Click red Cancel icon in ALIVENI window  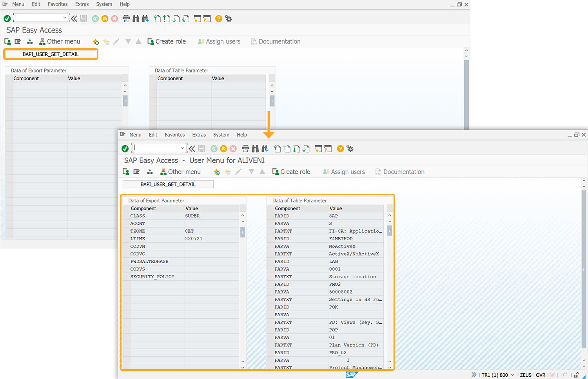233,149
